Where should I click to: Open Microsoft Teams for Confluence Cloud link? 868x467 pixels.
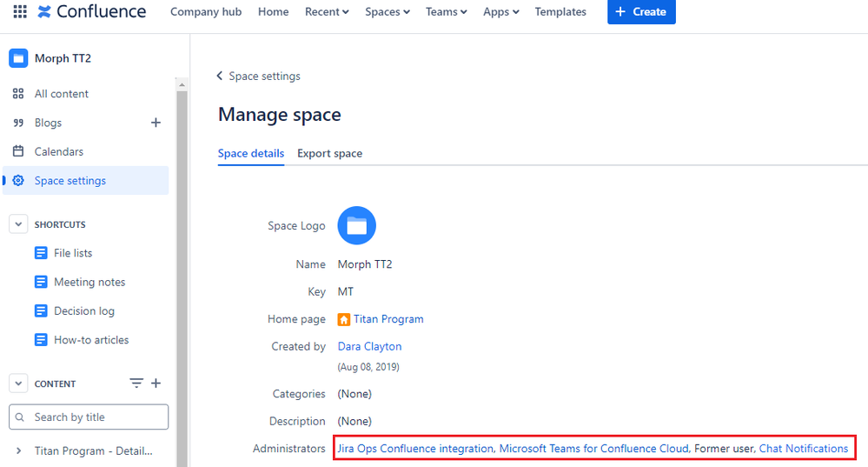click(x=594, y=448)
